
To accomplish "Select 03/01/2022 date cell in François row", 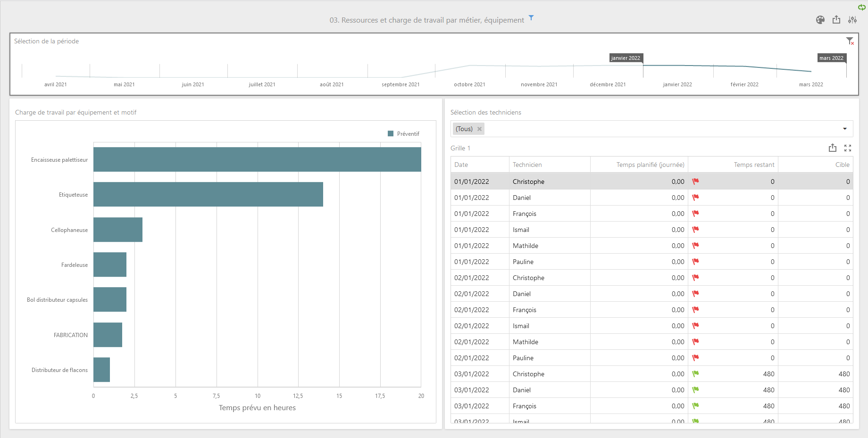I will tap(480, 406).
